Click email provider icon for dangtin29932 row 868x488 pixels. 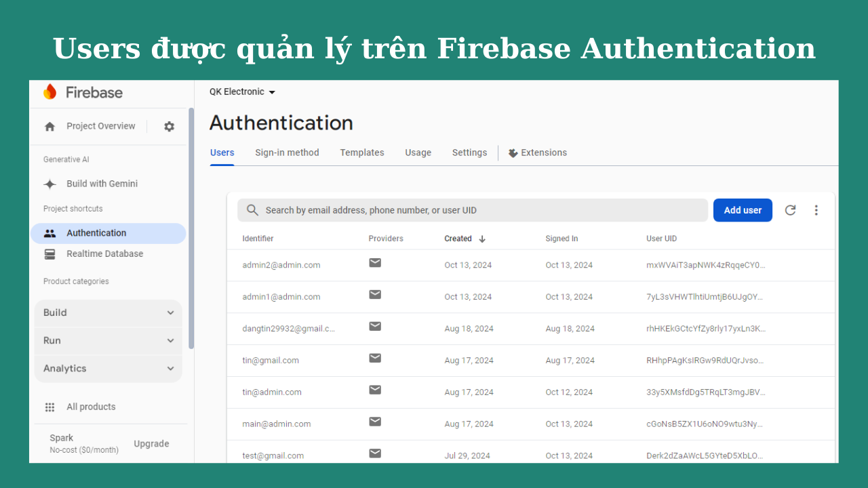tap(375, 326)
